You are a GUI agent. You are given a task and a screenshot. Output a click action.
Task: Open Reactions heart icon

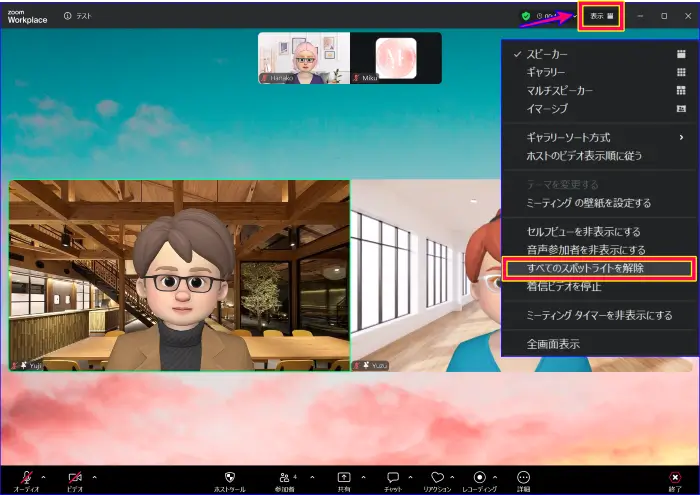437,478
